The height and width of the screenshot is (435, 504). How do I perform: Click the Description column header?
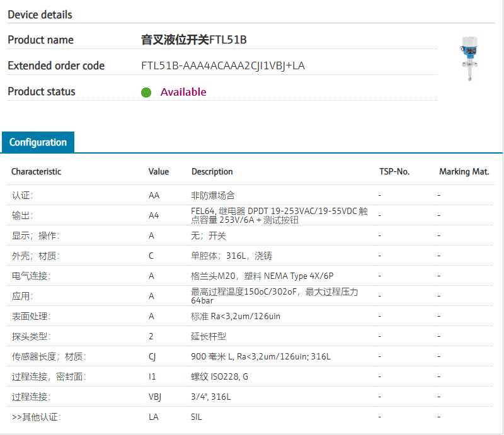click(212, 172)
